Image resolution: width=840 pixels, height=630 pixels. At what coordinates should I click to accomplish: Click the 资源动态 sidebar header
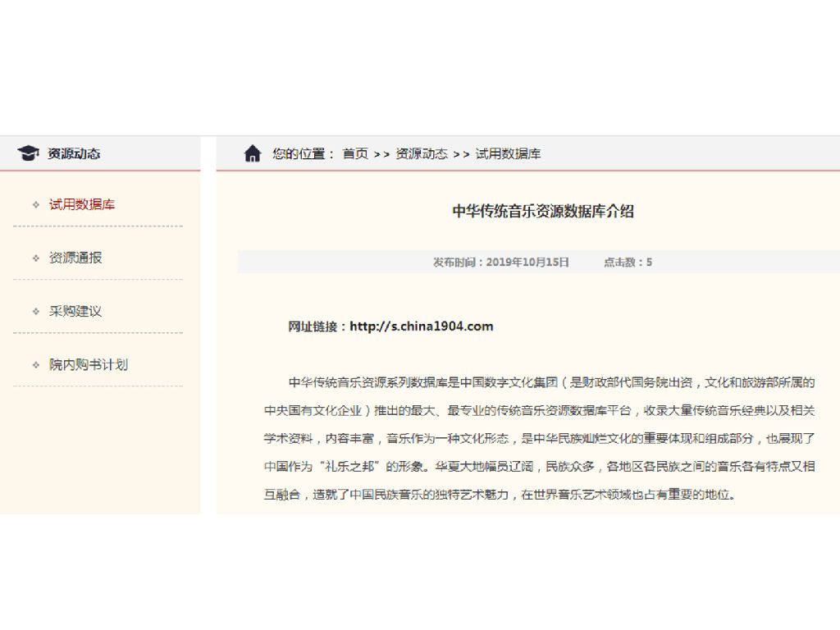pos(74,153)
